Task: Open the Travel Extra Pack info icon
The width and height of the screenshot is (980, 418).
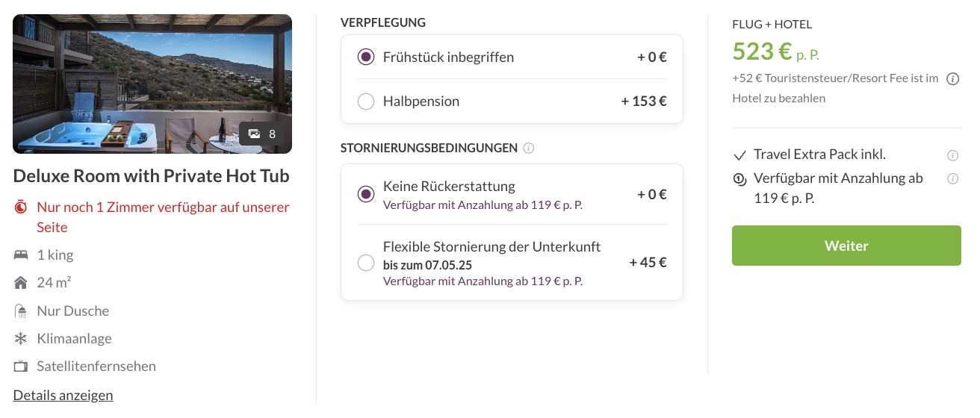Action: coord(953,155)
